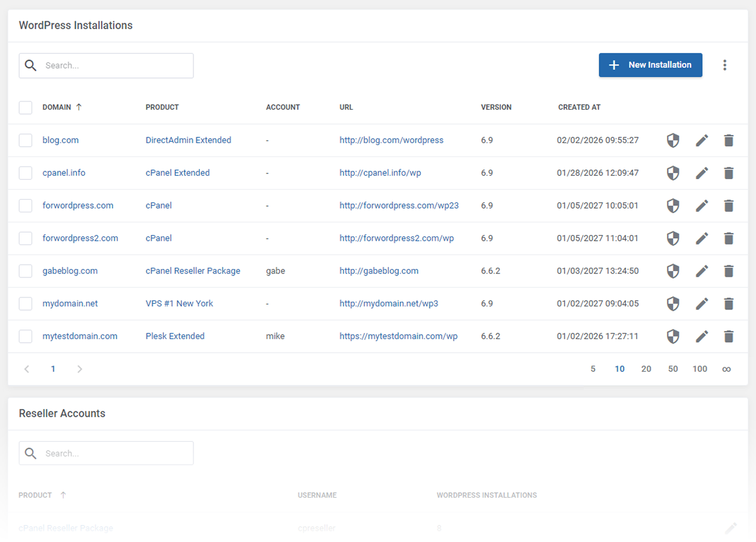
Task: Show 100 entries per page
Action: pos(700,369)
